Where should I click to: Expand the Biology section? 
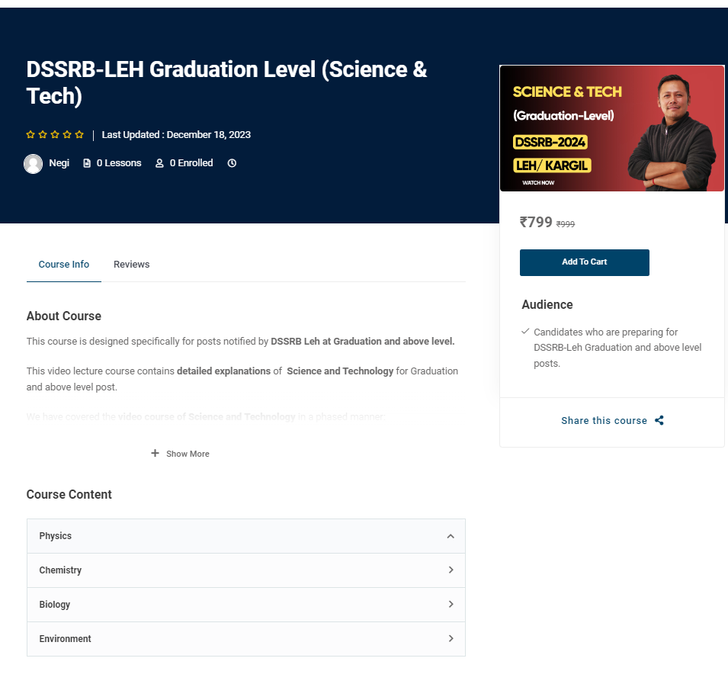(246, 605)
